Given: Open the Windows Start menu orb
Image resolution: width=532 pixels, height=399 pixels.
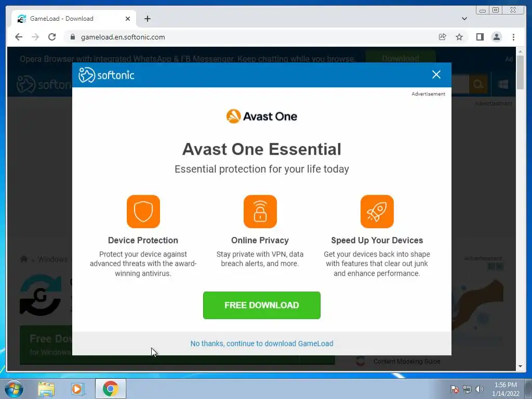Looking at the screenshot, I should click(x=14, y=389).
